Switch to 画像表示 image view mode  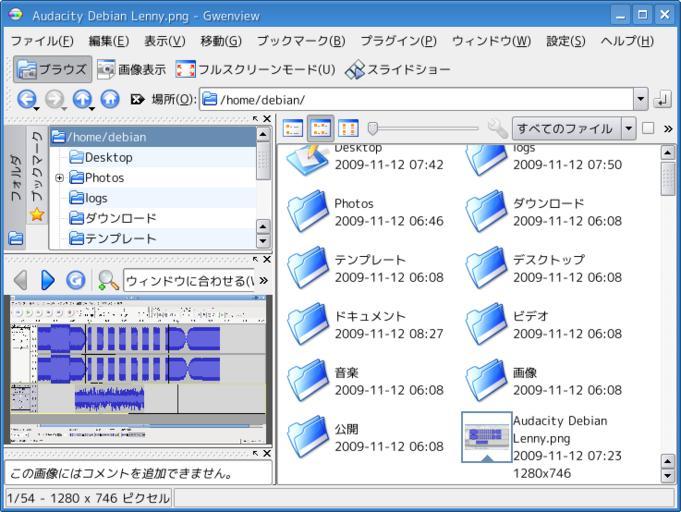click(x=131, y=70)
